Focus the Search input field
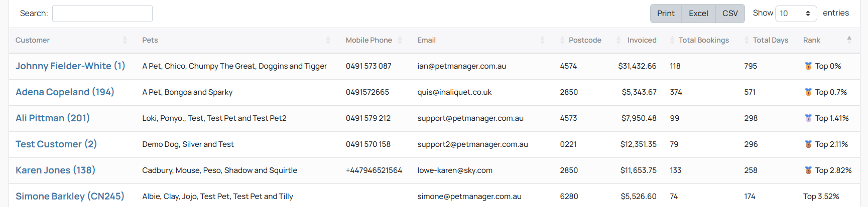Screen dimensions: 868x207 tap(102, 14)
